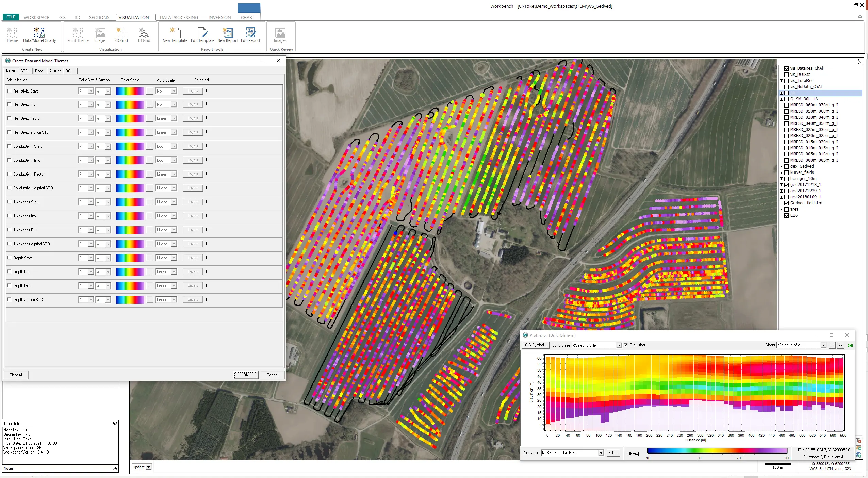
Task: Toggle the ged20171218_1 layer checkbox
Action: 786,185
